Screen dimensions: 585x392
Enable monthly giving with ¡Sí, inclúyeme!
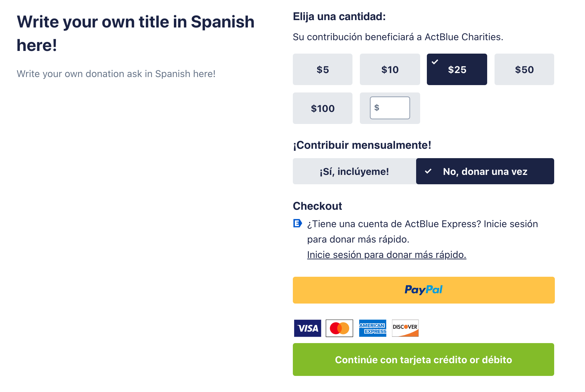pyautogui.click(x=354, y=171)
